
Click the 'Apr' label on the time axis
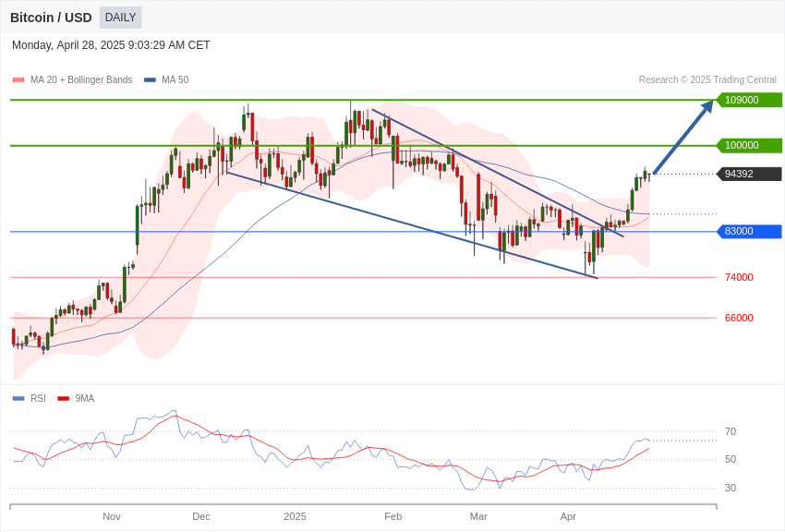coord(568,516)
